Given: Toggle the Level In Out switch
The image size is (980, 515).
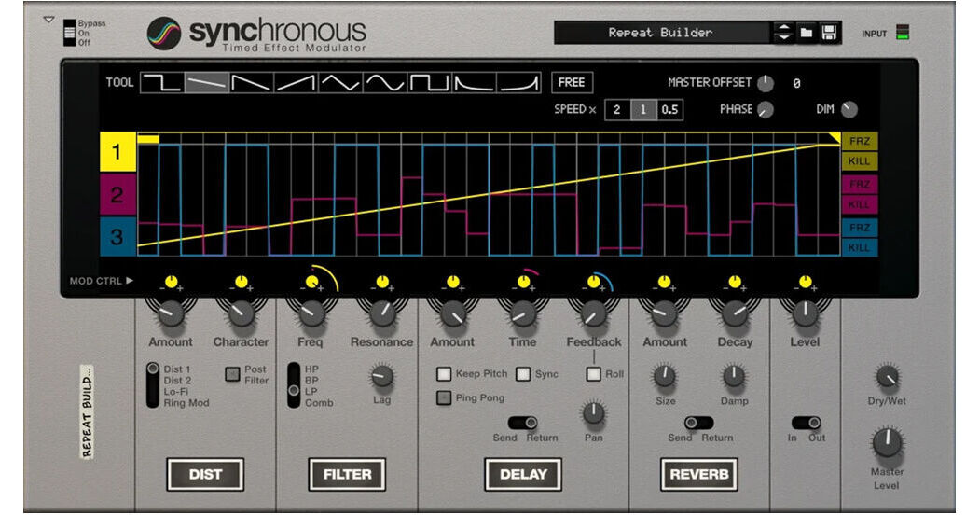Looking at the screenshot, I should pos(807,424).
